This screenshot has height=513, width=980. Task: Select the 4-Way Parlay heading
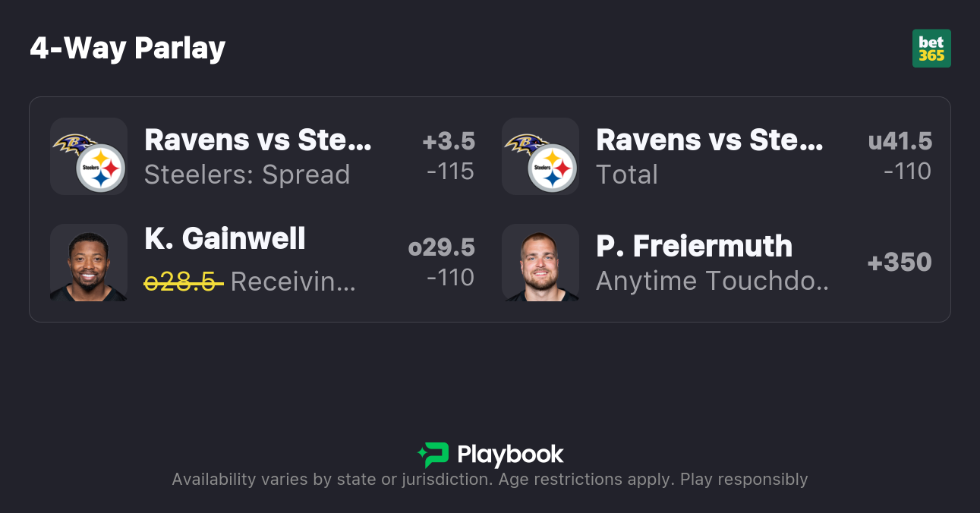click(x=128, y=49)
